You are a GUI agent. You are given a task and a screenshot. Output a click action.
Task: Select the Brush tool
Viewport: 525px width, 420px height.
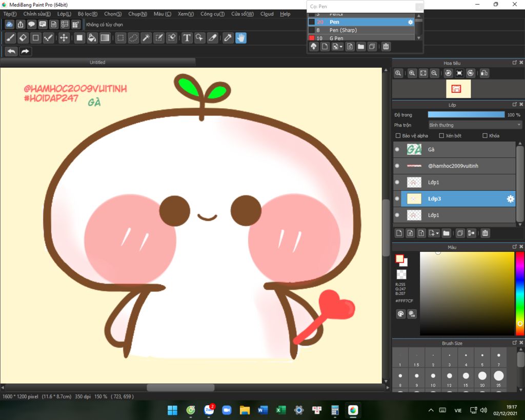[10, 38]
